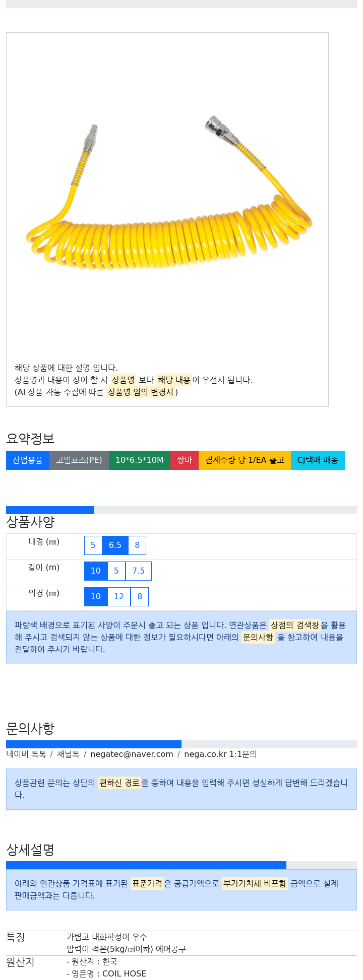Pick outer diameter option 8
Image resolution: width=363 pixels, height=980 pixels.
pyautogui.click(x=140, y=597)
